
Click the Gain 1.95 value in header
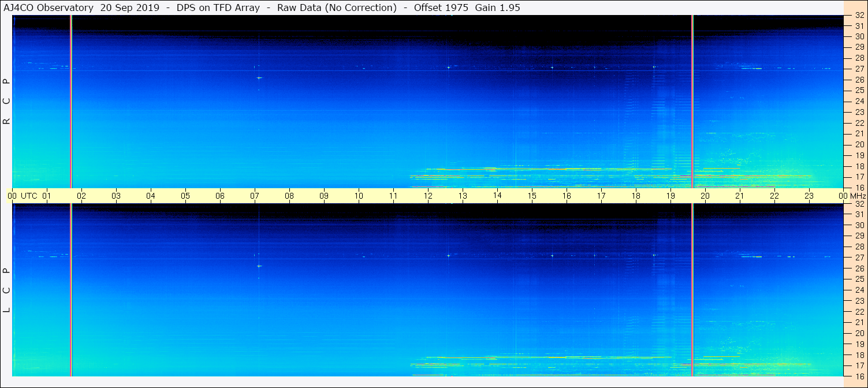(x=497, y=8)
